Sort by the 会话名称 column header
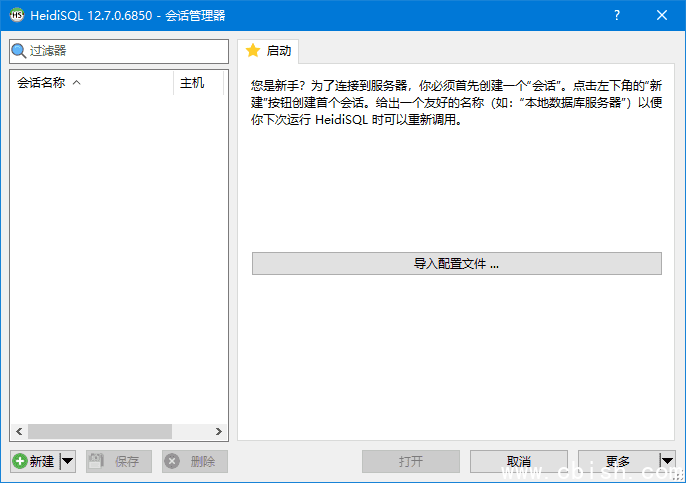Image resolution: width=686 pixels, height=483 pixels. [92, 83]
